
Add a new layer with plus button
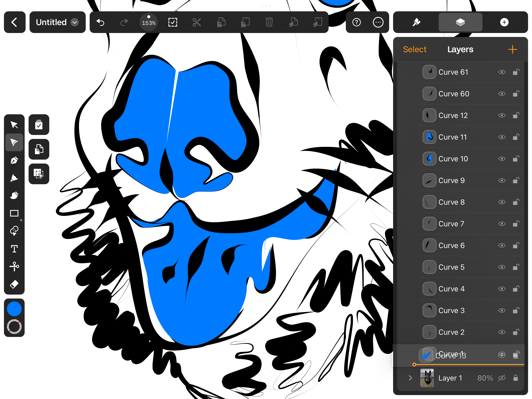(x=512, y=49)
